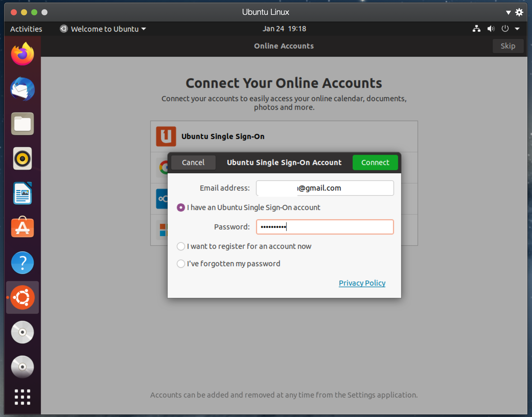This screenshot has width=532, height=417.
Task: Launch Thunderbird mail client
Action: (x=22, y=89)
